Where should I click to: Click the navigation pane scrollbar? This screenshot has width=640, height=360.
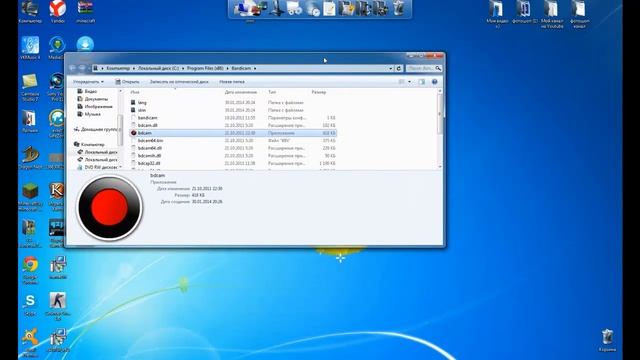(x=120, y=130)
